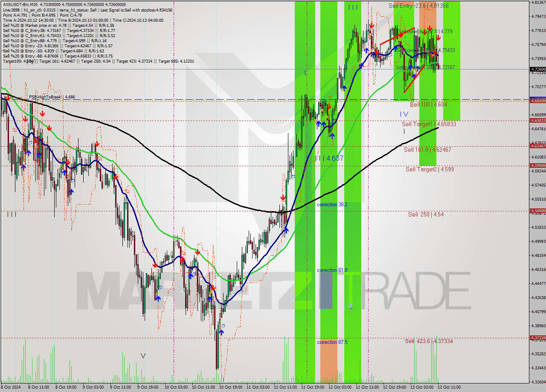The image size is (546, 392).
Task: Click the 'Sell correction 87.5 | 4.779' label
Action: point(425,32)
